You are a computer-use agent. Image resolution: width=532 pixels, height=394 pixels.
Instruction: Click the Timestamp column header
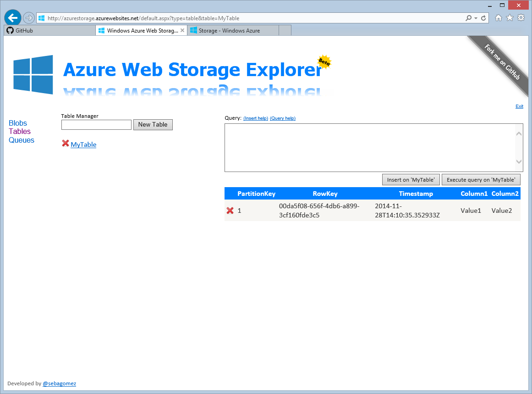pyautogui.click(x=416, y=194)
